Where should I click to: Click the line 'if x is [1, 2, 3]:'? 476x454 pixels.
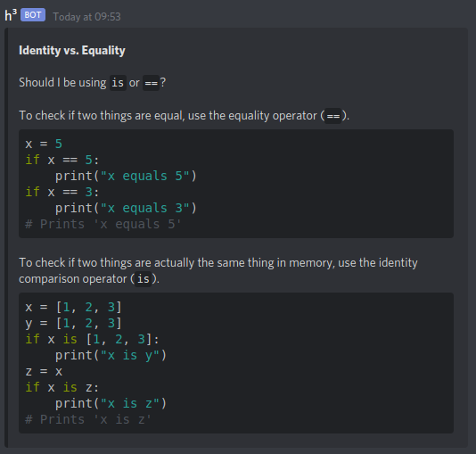93,339
